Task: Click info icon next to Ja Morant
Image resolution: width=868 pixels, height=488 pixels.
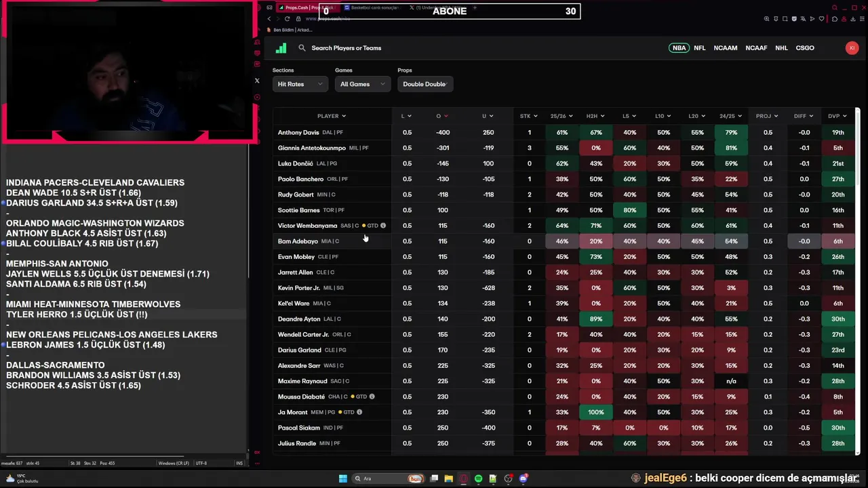Action: click(359, 412)
